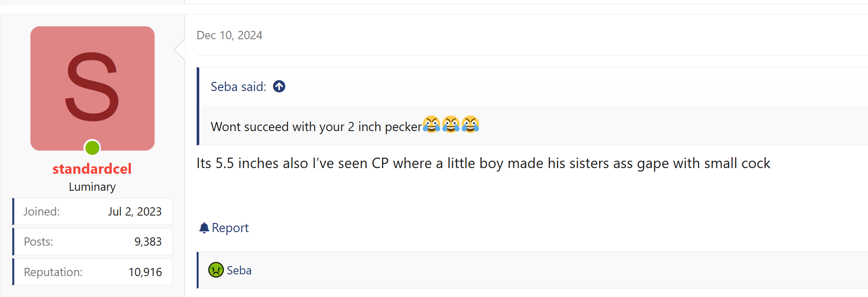Click the middle laughing-crying emoji in quote
Viewport: 868px width, 297px height.
[x=451, y=125]
